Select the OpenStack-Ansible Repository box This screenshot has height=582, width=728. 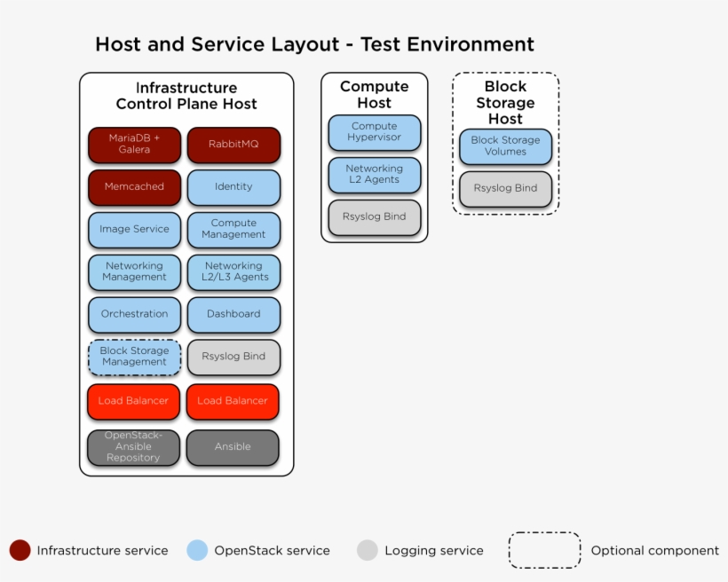(x=133, y=447)
